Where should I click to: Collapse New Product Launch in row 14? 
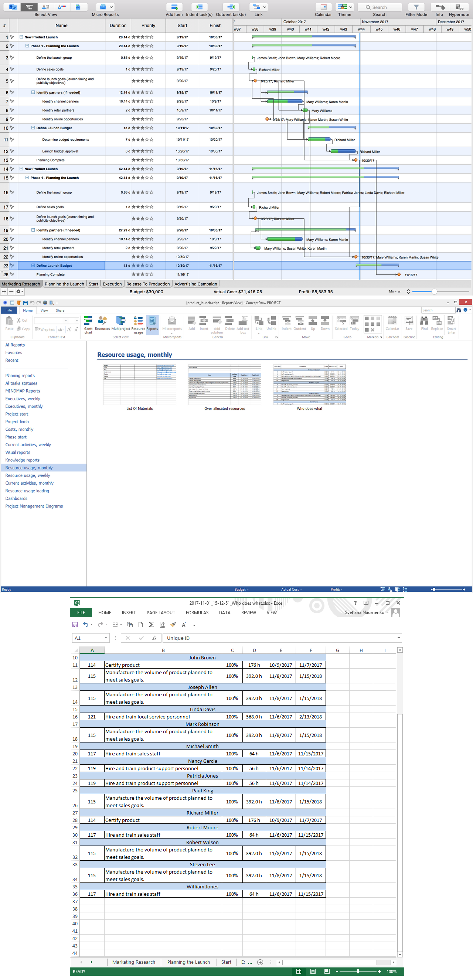[21, 168]
